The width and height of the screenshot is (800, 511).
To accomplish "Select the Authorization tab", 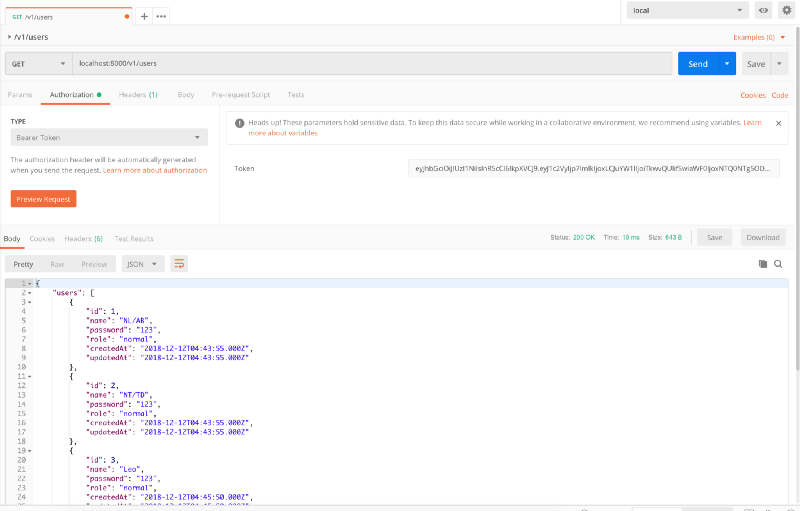I will coord(76,95).
